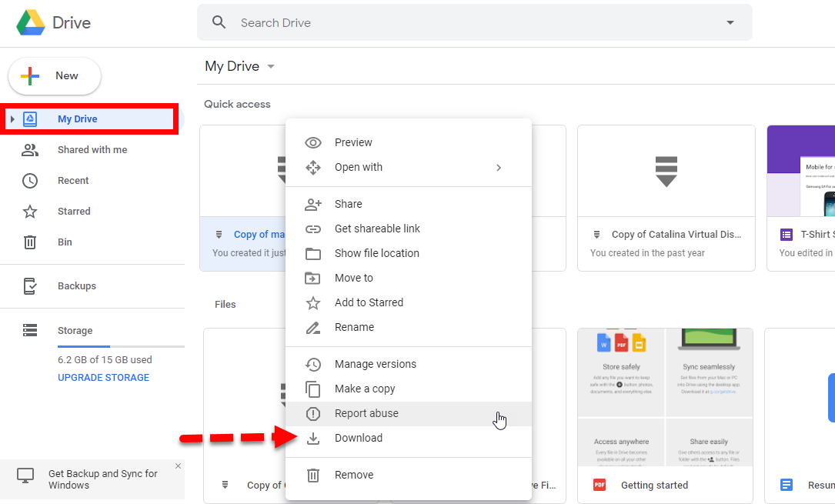Expand the Open with submenu

[498, 168]
